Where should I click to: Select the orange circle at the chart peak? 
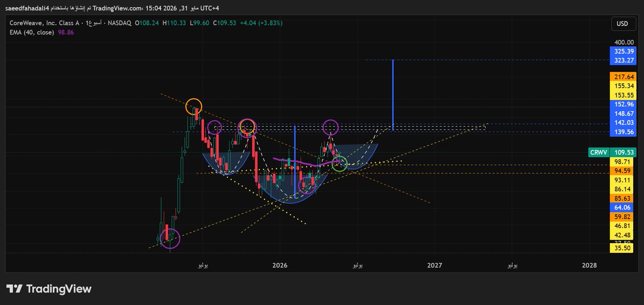[194, 106]
